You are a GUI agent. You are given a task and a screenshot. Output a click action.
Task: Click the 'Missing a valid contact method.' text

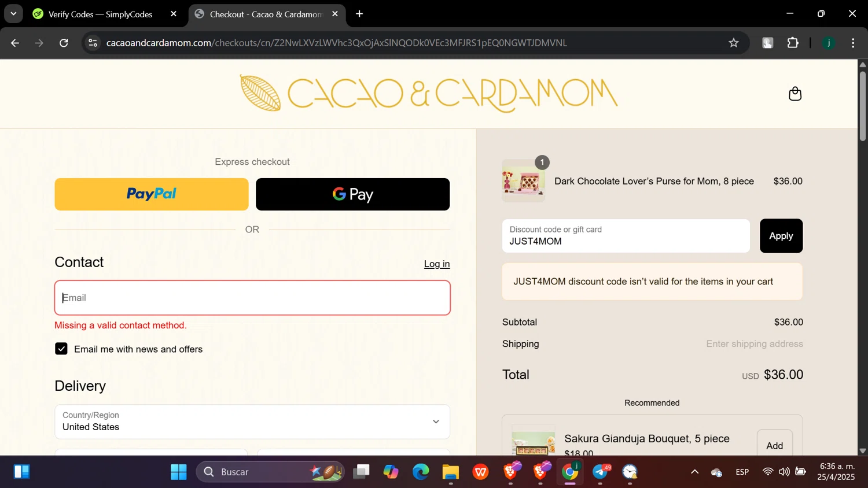(121, 326)
